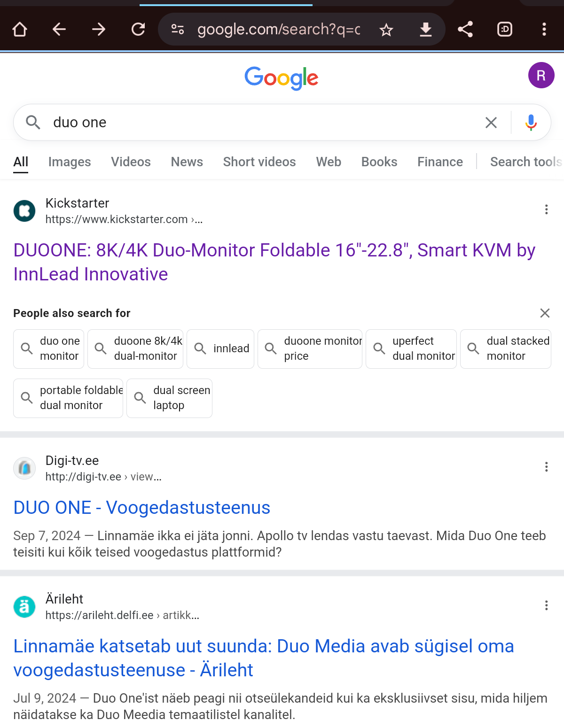Open more options for Digi-tv.ee result
Image resolution: width=564 pixels, height=728 pixels.
click(x=546, y=467)
